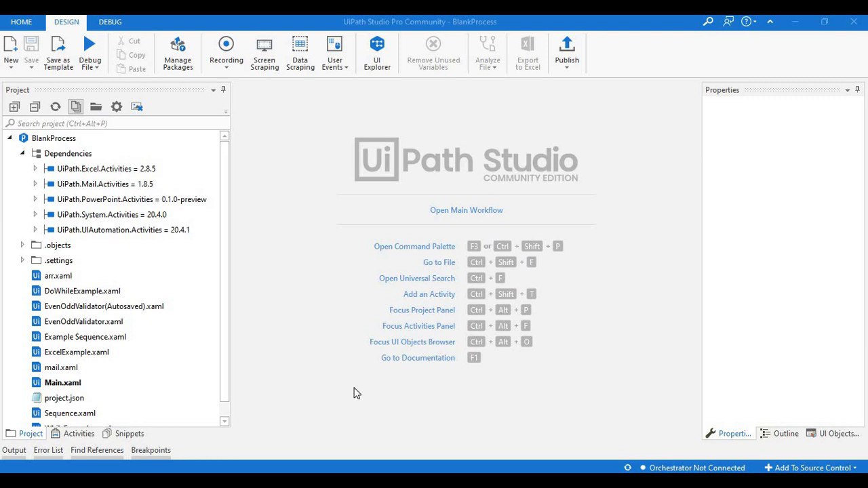
Task: Click Open Universal Search link
Action: click(x=417, y=279)
